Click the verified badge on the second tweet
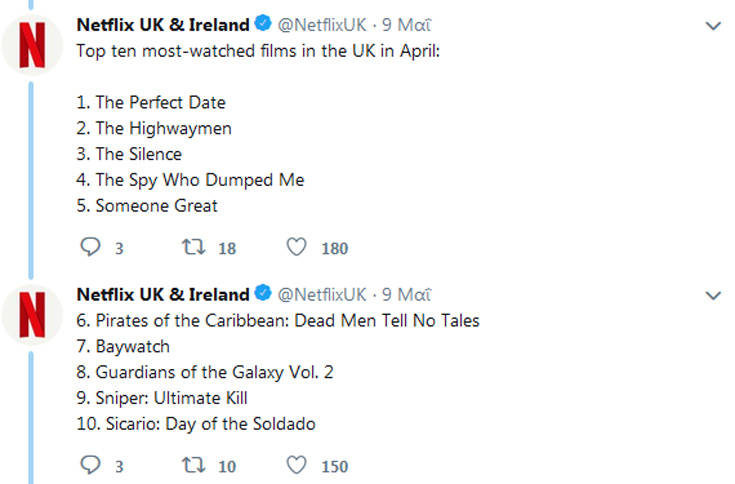 [263, 294]
